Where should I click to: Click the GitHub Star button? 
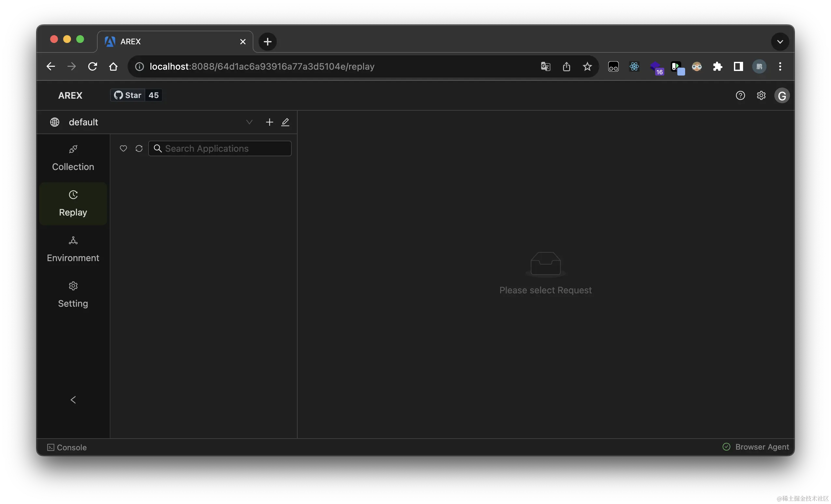click(128, 95)
